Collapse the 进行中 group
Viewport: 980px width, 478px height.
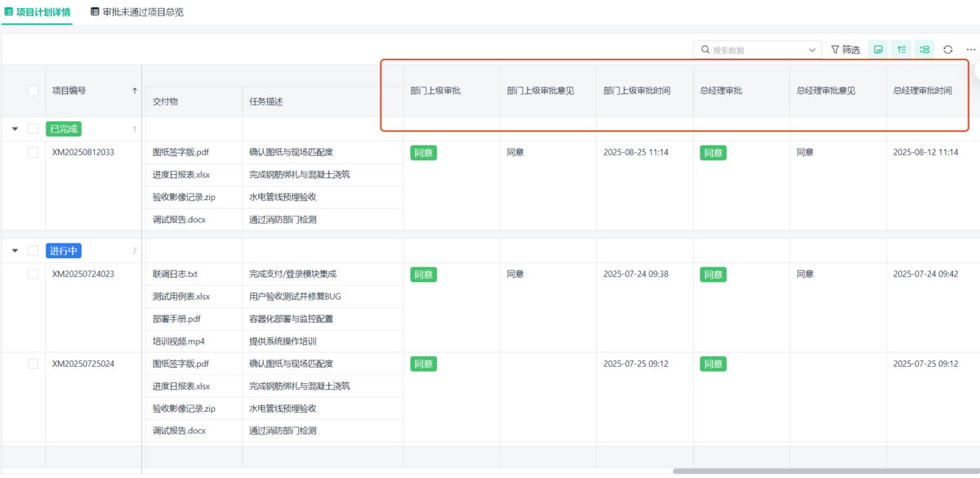[15, 251]
